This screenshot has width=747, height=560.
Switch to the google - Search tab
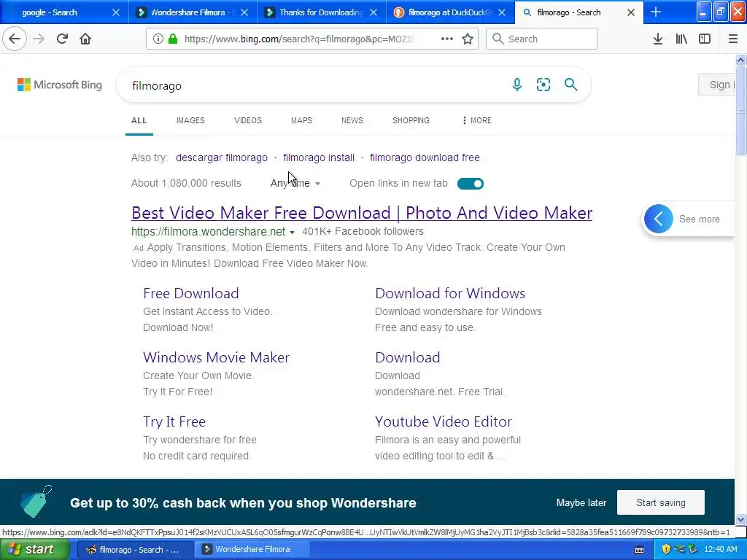50,12
